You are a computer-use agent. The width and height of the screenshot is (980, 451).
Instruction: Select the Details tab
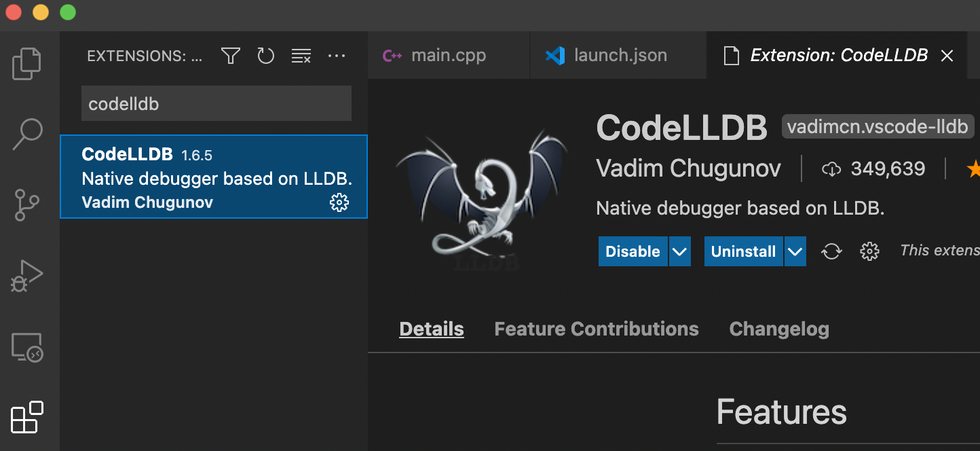[x=432, y=329]
